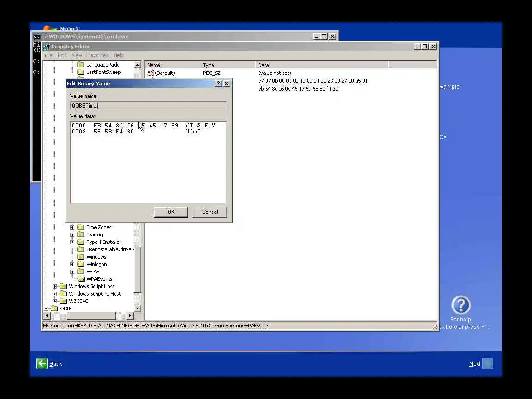Open the View menu
Viewport: 532px width, 399px height.
(x=77, y=55)
